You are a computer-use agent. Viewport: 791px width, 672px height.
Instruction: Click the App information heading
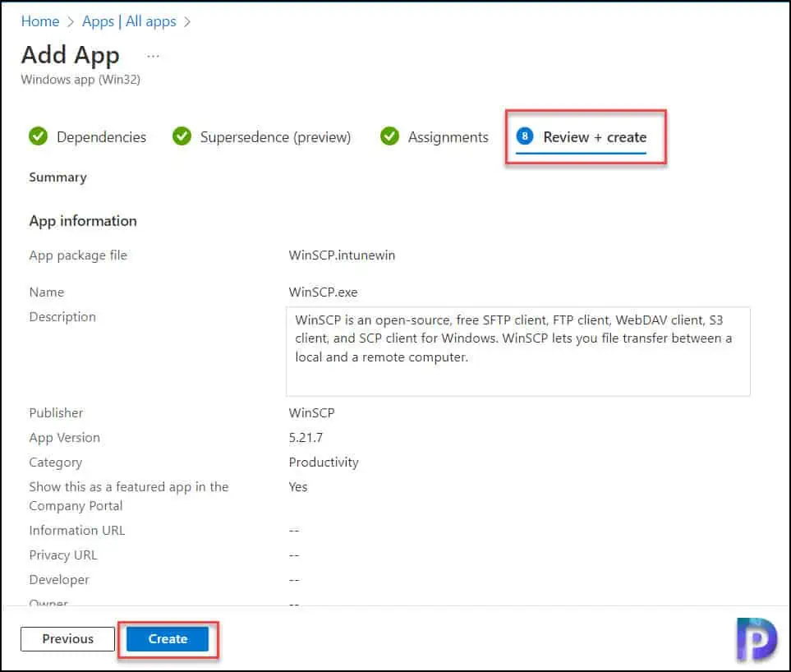[x=83, y=221]
